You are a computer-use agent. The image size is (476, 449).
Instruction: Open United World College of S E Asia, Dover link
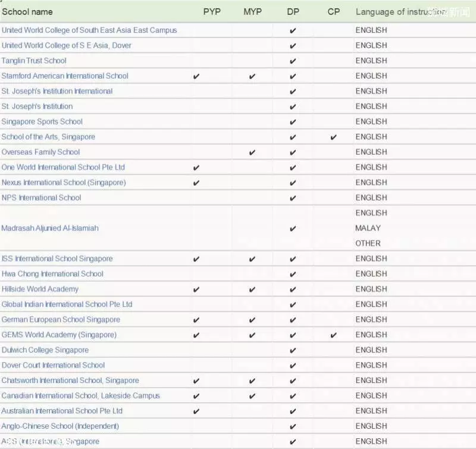tap(67, 46)
